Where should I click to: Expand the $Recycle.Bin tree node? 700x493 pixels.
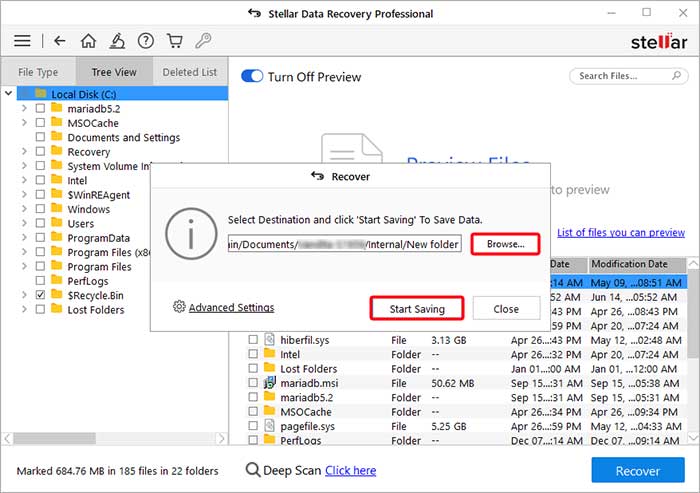pos(24,295)
